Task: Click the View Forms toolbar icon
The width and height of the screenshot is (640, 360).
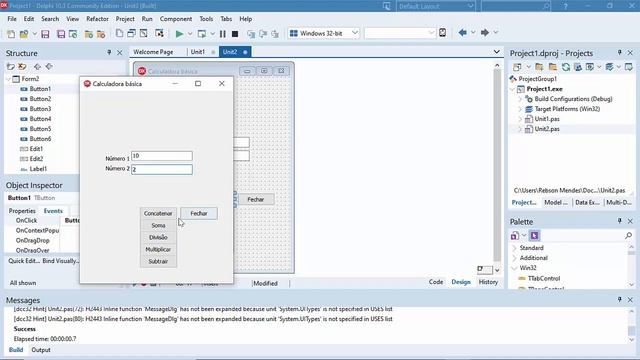Action: click(x=131, y=33)
